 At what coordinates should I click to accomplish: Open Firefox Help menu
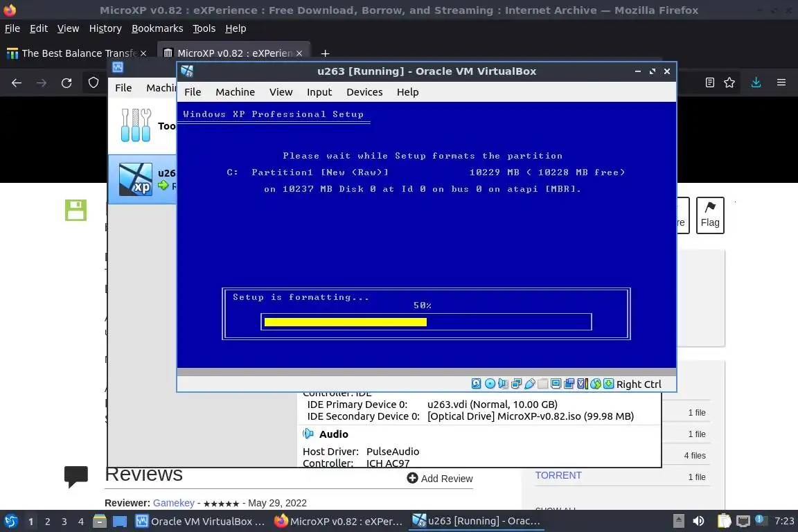[236, 28]
